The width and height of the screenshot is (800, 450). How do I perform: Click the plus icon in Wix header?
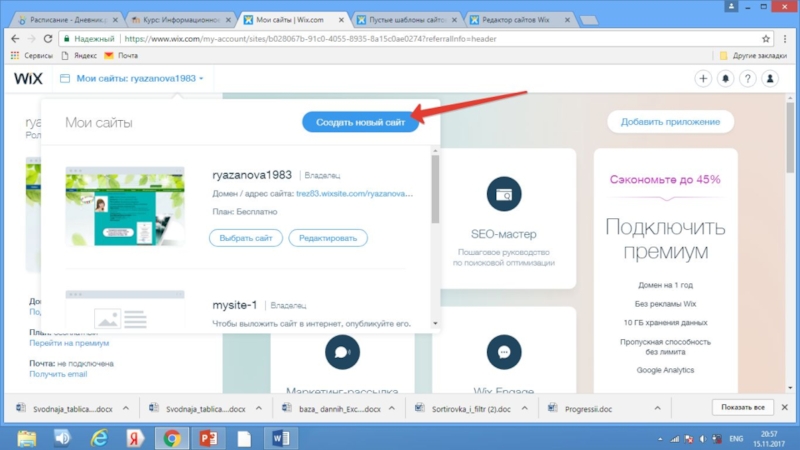[703, 79]
